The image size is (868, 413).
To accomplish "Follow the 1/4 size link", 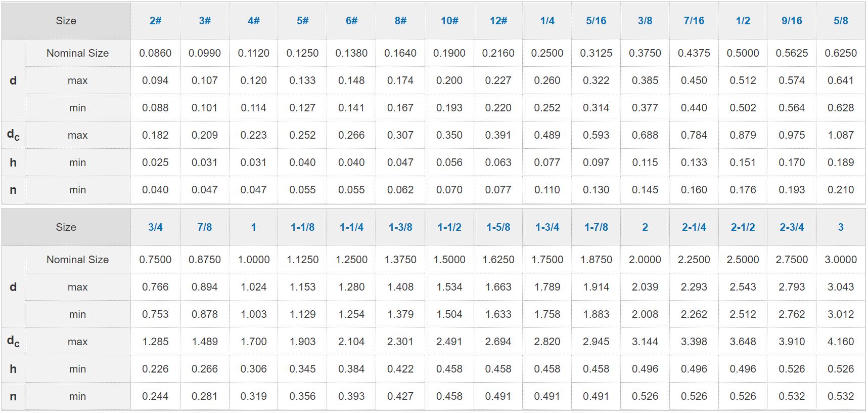I will (547, 21).
